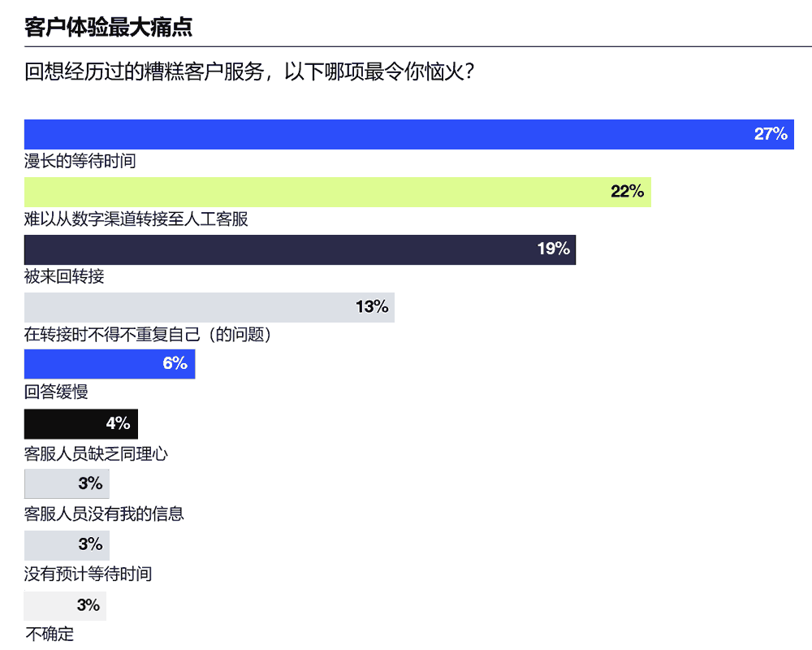Click the chart title 客户体验最大痛点
812x650 pixels.
[108, 27]
